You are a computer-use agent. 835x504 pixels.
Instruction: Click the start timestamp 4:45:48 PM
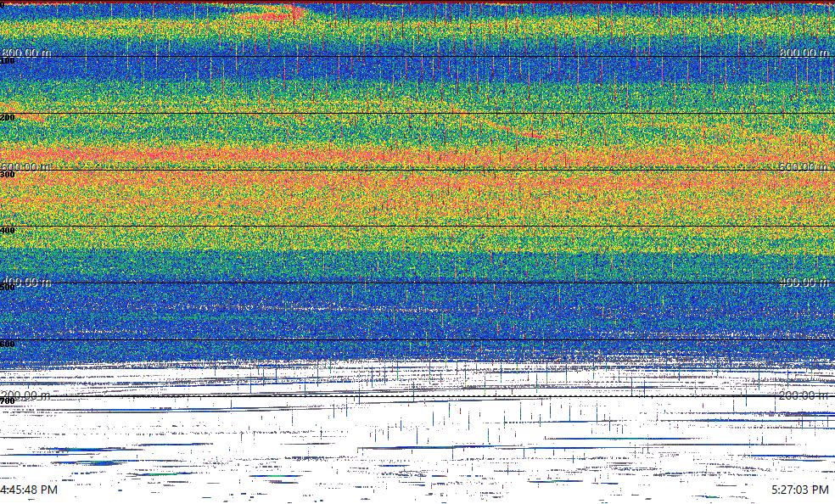29,490
